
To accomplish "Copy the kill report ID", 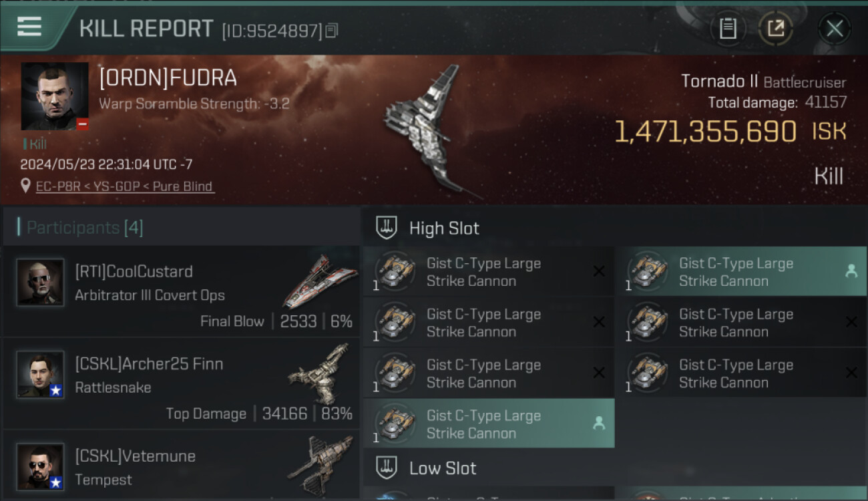I will click(x=332, y=30).
